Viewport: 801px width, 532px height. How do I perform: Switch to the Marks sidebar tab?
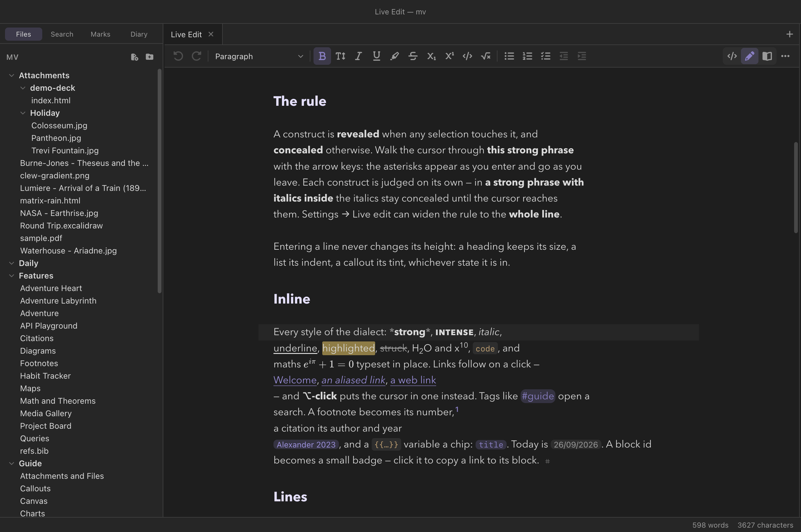click(100, 34)
